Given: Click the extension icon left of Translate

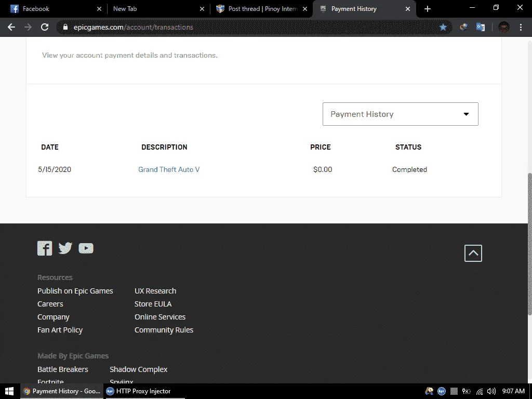Looking at the screenshot, I should pos(463,27).
